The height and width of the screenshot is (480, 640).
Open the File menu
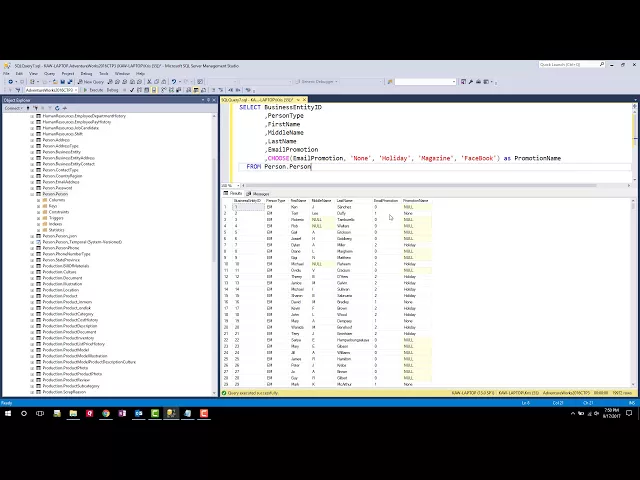pyautogui.click(x=6, y=73)
